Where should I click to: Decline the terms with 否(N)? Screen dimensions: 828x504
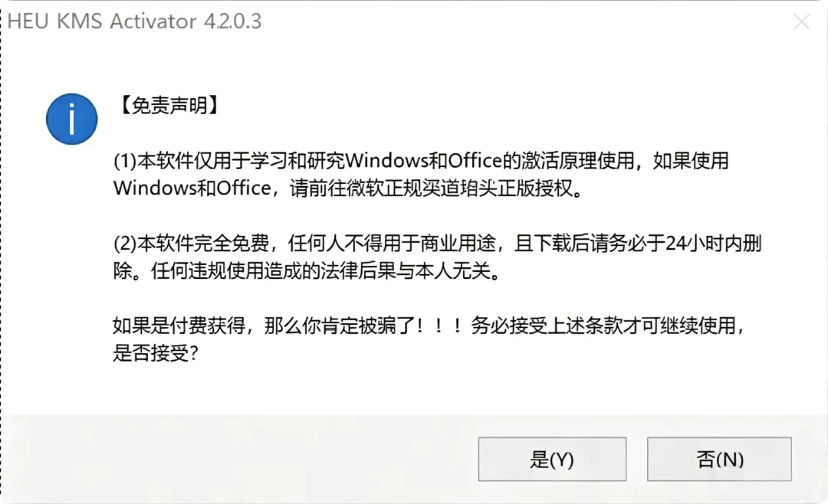tap(719, 459)
